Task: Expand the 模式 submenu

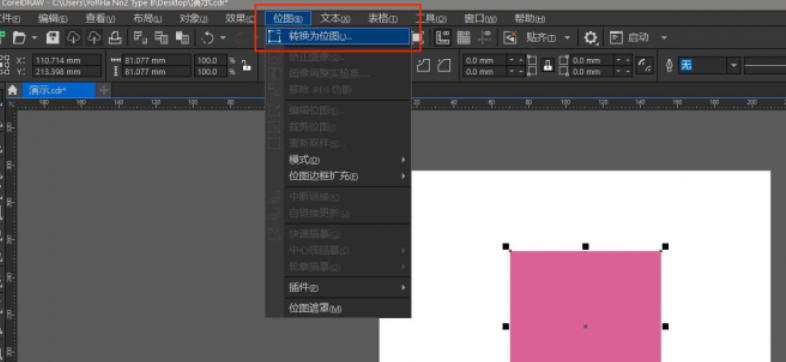Action: click(348, 160)
